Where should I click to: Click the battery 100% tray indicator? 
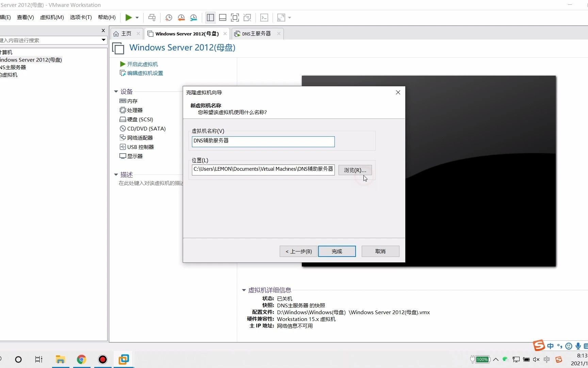(x=480, y=359)
